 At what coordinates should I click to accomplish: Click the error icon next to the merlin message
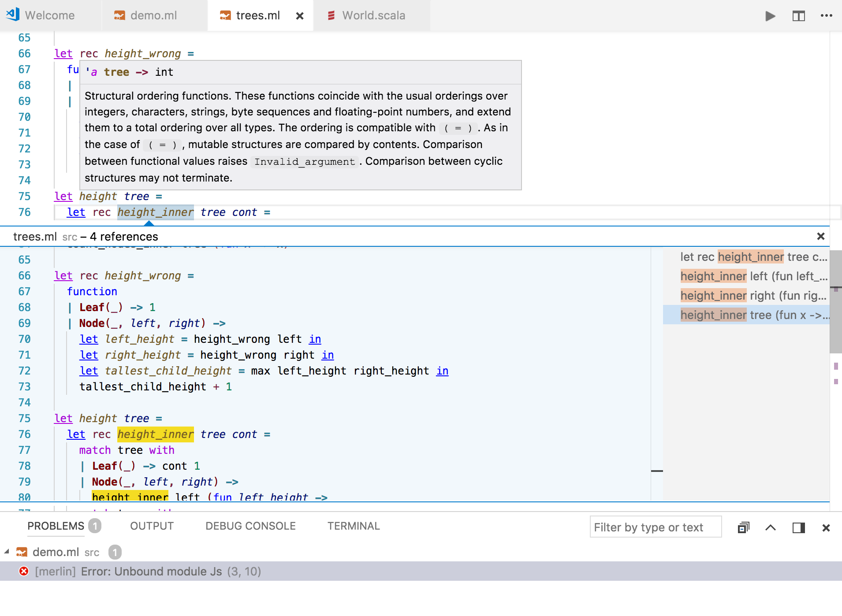23,571
